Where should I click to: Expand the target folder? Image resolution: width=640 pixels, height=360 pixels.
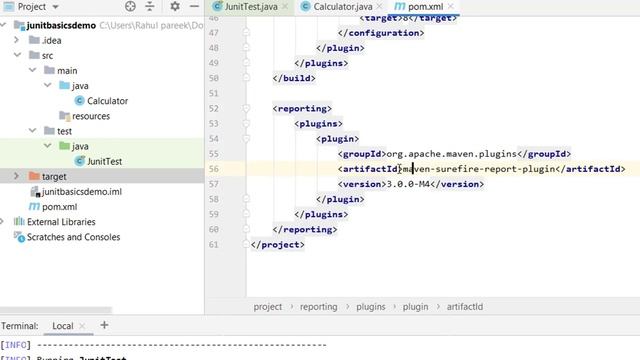(x=16, y=176)
